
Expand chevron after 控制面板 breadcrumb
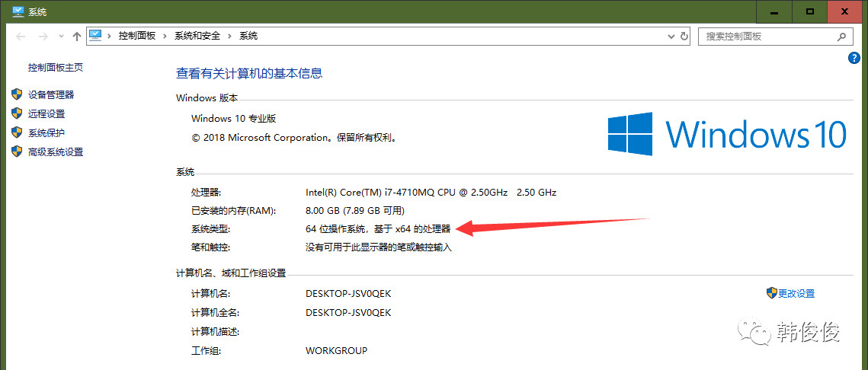click(x=165, y=36)
